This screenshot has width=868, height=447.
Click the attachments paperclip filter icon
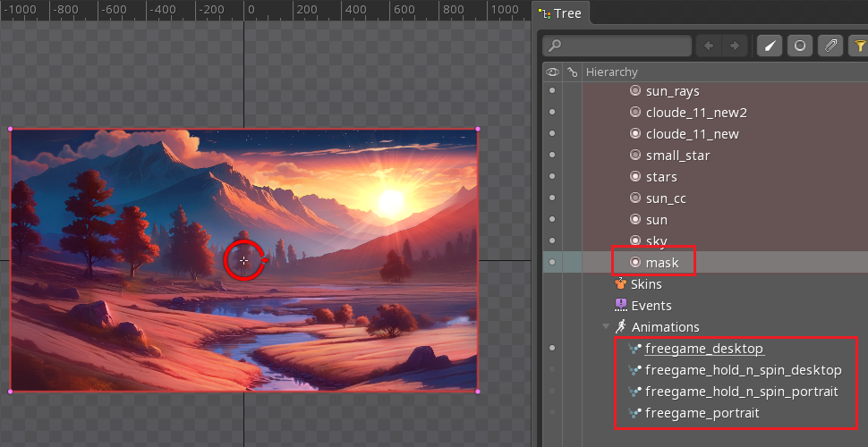(831, 46)
